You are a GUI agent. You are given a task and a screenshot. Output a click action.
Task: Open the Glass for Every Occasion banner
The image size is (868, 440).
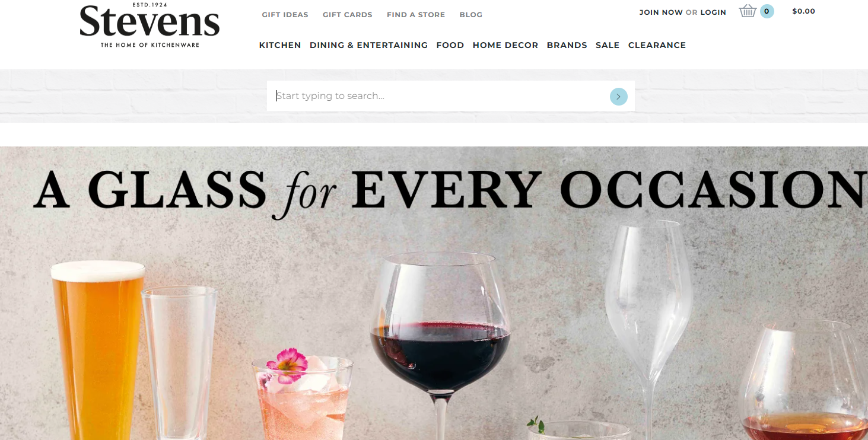(x=434, y=293)
